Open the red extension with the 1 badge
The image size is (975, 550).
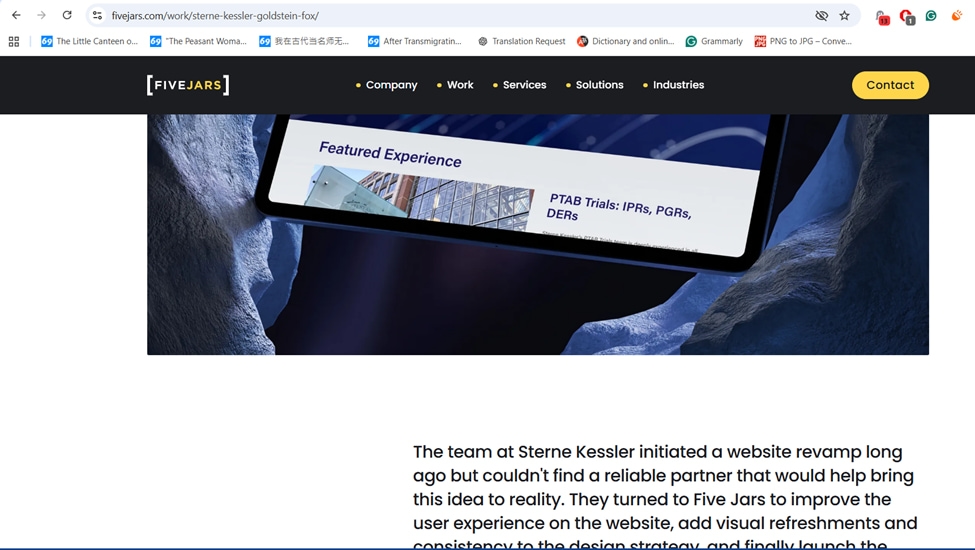(x=907, y=17)
